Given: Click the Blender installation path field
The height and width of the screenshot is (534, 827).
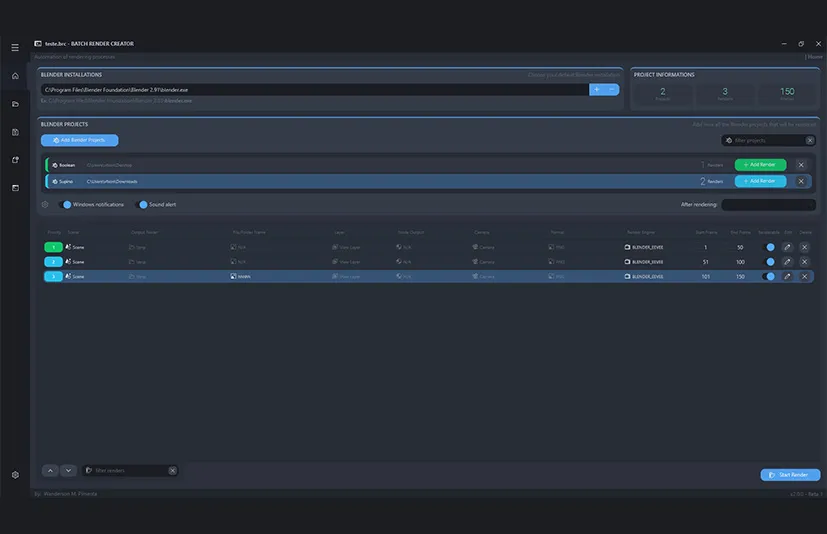Looking at the screenshot, I should click(x=315, y=90).
